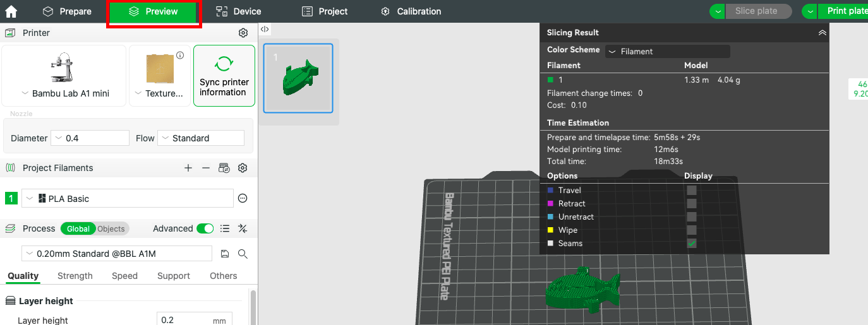Click the green filament 1 swatch
The width and height of the screenshot is (868, 325).
(x=11, y=199)
